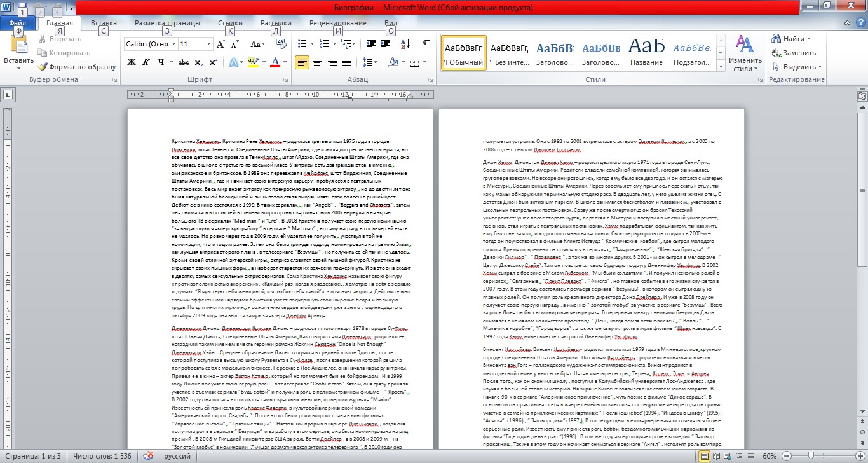868x463 pixels.
Task: Switch to the Разметка страницы tab
Action: pos(167,24)
